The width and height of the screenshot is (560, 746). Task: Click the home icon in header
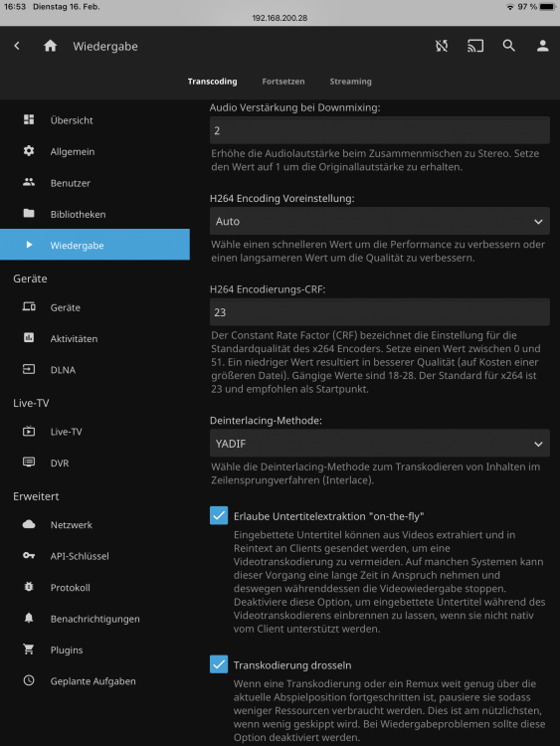pos(50,46)
